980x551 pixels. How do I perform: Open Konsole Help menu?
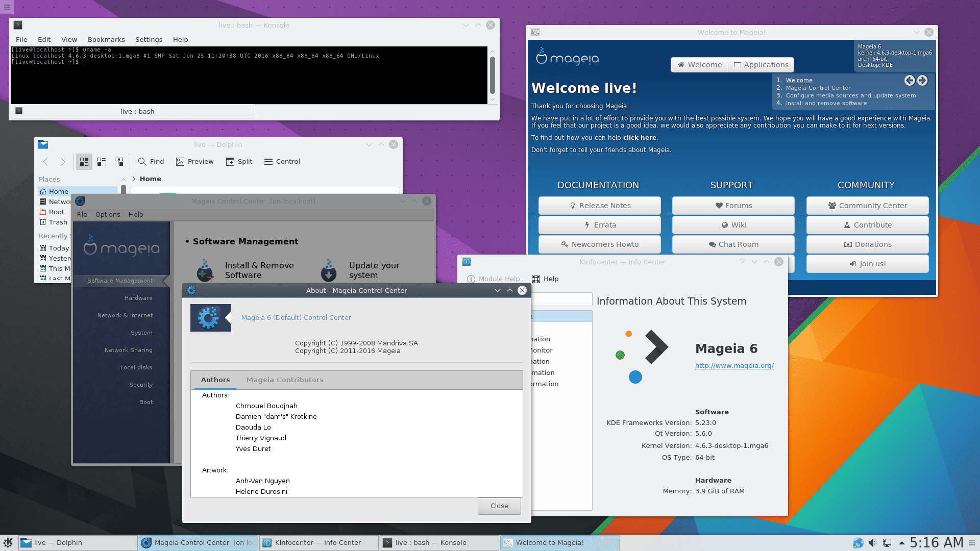(x=180, y=40)
